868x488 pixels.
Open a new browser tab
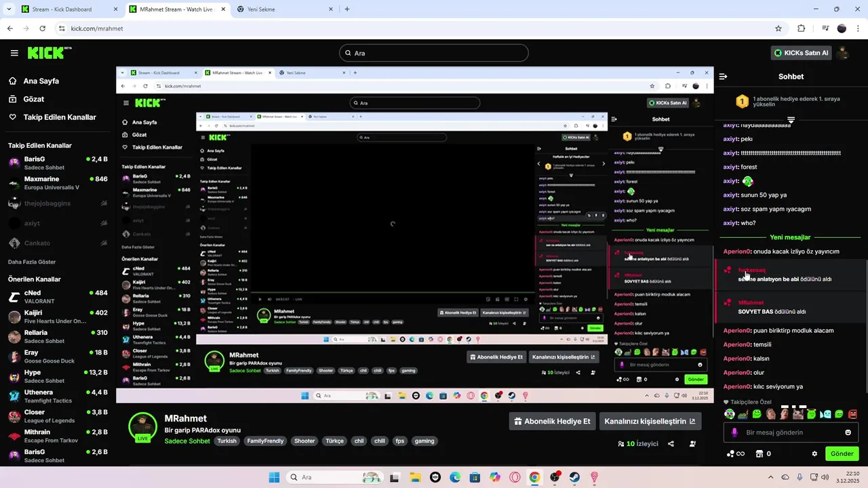(347, 9)
